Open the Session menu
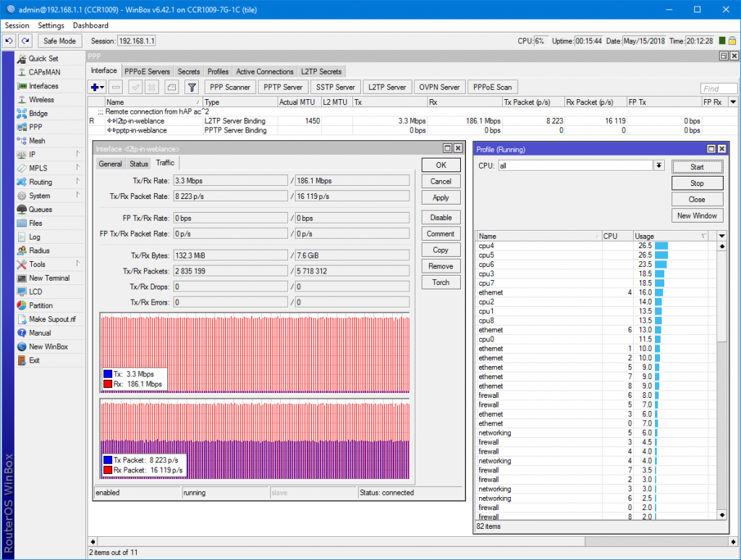Viewport: 741px width, 560px height. 17,25
